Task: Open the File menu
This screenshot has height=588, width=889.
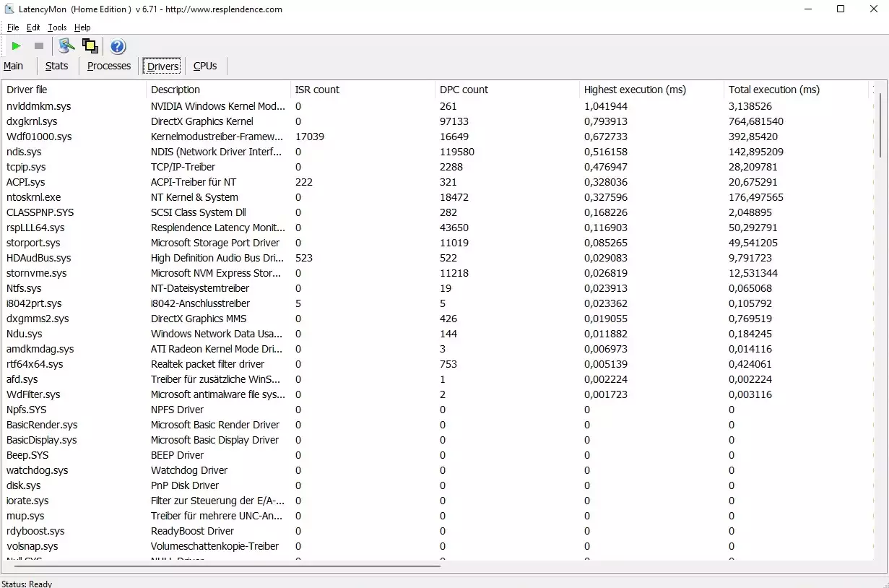Action: [13, 27]
